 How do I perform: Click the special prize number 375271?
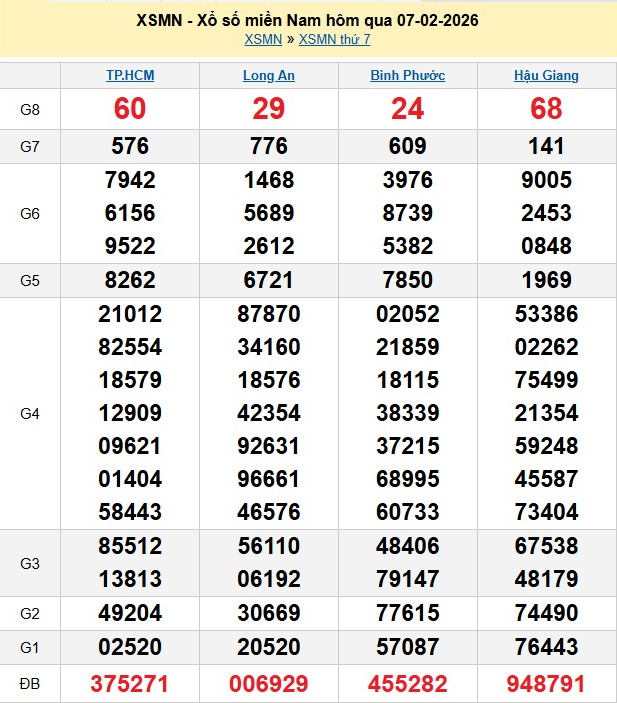[x=130, y=684]
